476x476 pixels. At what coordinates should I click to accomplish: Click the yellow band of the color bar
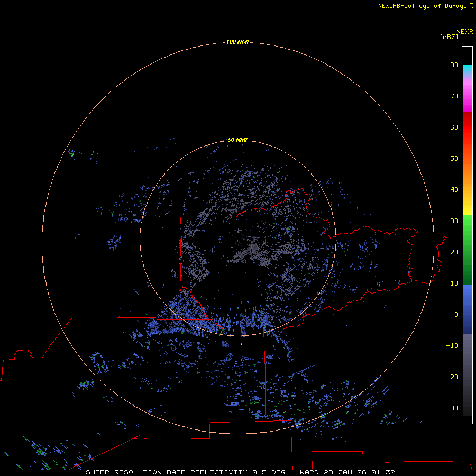tap(467, 208)
